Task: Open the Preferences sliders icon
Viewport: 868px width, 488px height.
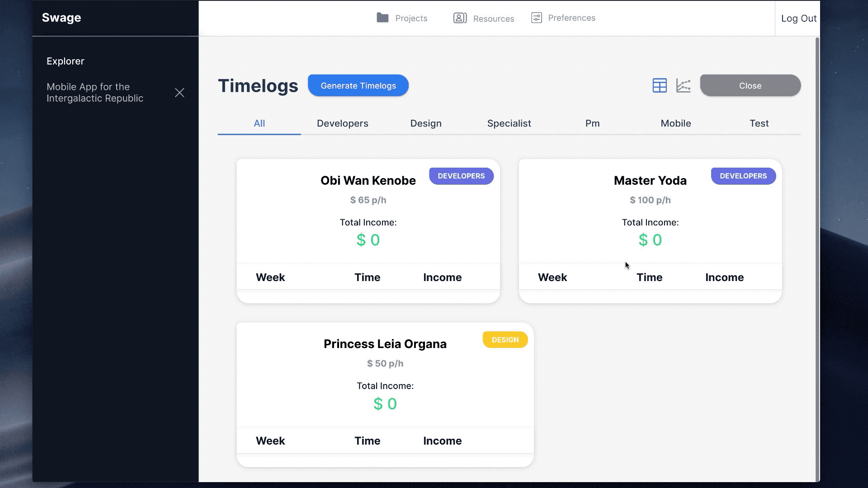Action: pyautogui.click(x=537, y=18)
